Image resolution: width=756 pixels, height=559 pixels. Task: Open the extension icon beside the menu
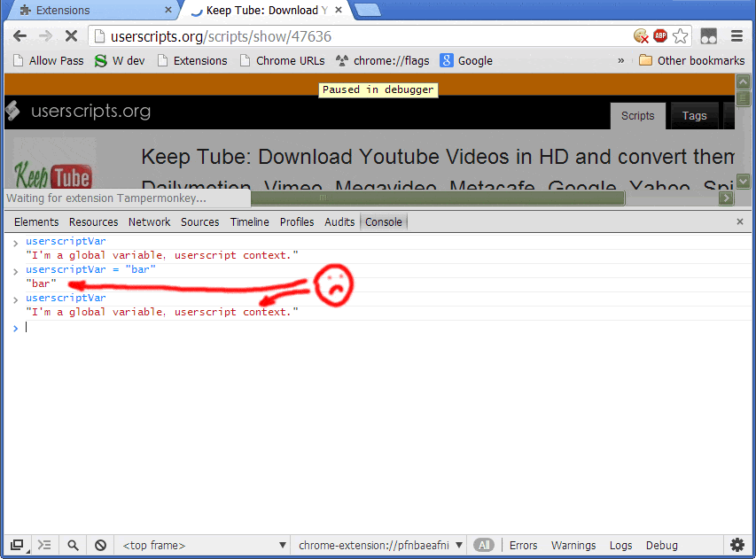coord(708,36)
